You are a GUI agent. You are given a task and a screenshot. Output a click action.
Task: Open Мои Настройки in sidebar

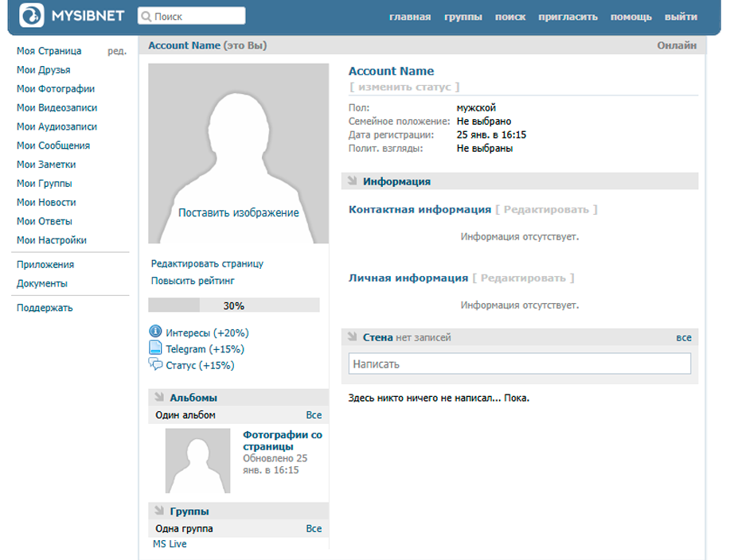coord(52,240)
